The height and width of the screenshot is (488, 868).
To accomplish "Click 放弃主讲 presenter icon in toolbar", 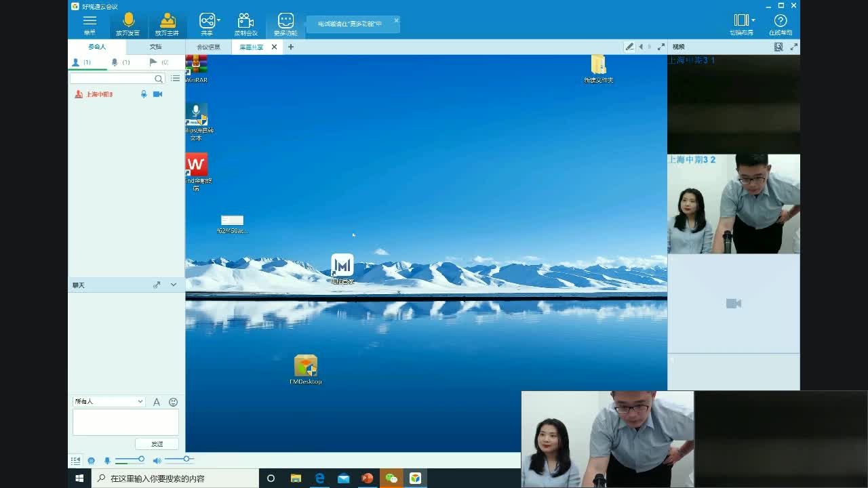I will pyautogui.click(x=167, y=24).
